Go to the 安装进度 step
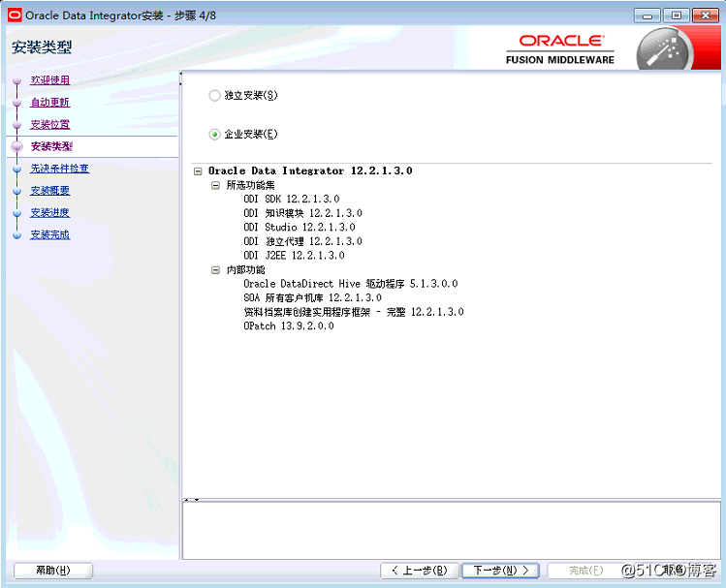This screenshot has height=588, width=726. [x=50, y=213]
